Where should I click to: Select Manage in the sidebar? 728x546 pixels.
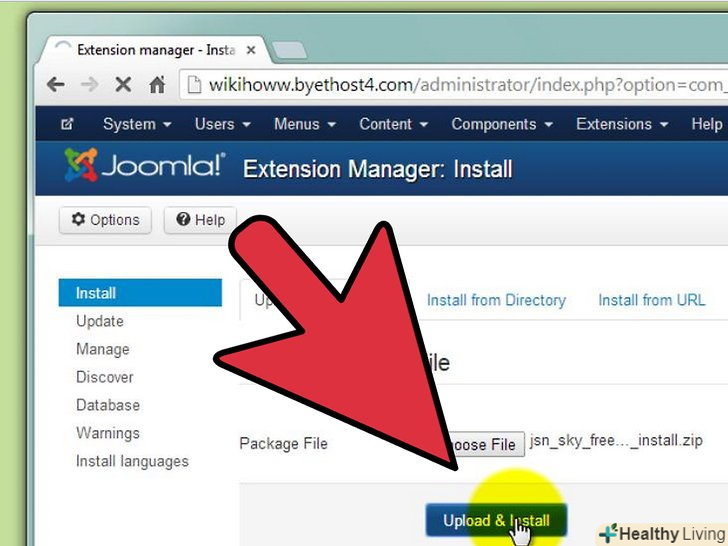(x=103, y=349)
